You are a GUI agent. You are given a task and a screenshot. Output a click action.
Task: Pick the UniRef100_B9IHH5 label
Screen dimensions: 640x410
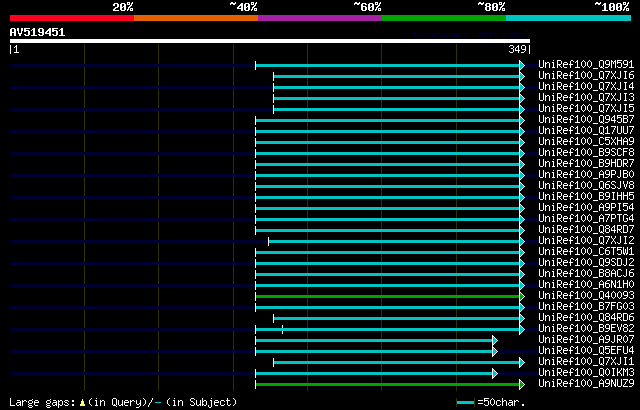[x=586, y=197]
